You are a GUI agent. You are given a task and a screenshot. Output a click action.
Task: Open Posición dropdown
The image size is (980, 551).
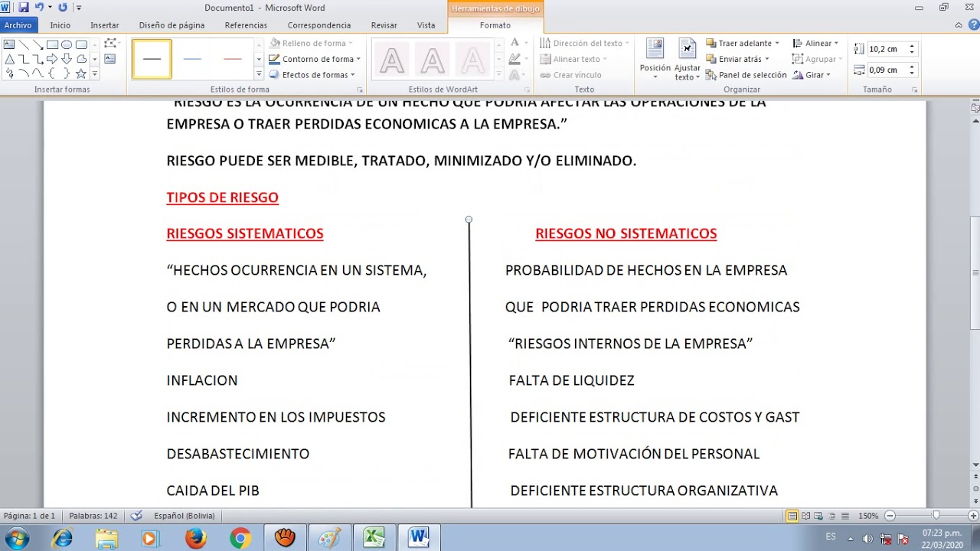click(x=655, y=60)
